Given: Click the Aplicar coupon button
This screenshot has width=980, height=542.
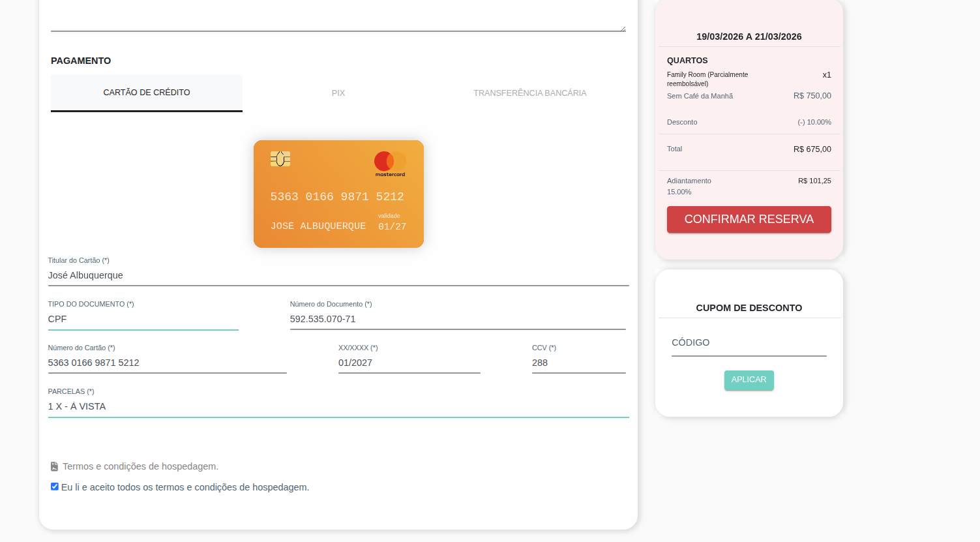Looking at the screenshot, I should 749,380.
